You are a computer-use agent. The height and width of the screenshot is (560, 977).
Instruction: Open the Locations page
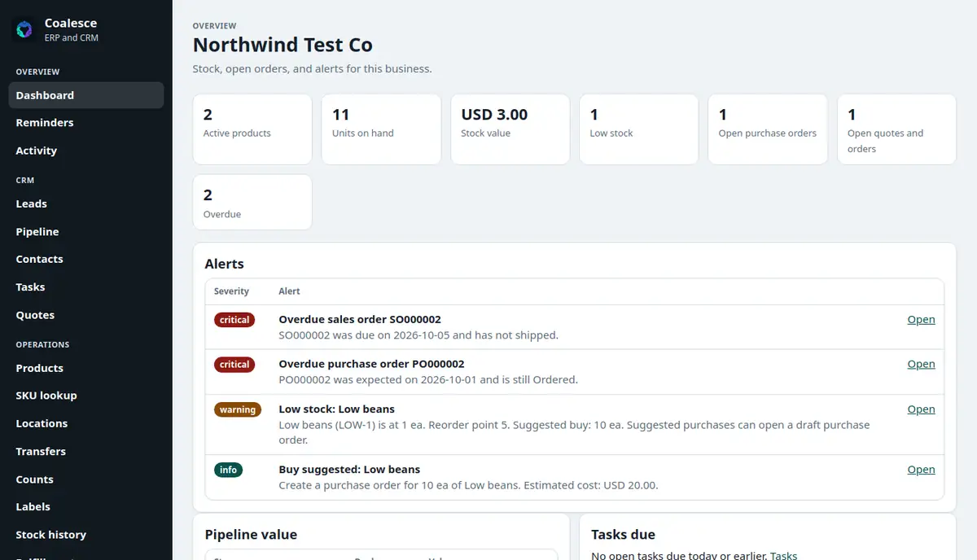point(86,423)
